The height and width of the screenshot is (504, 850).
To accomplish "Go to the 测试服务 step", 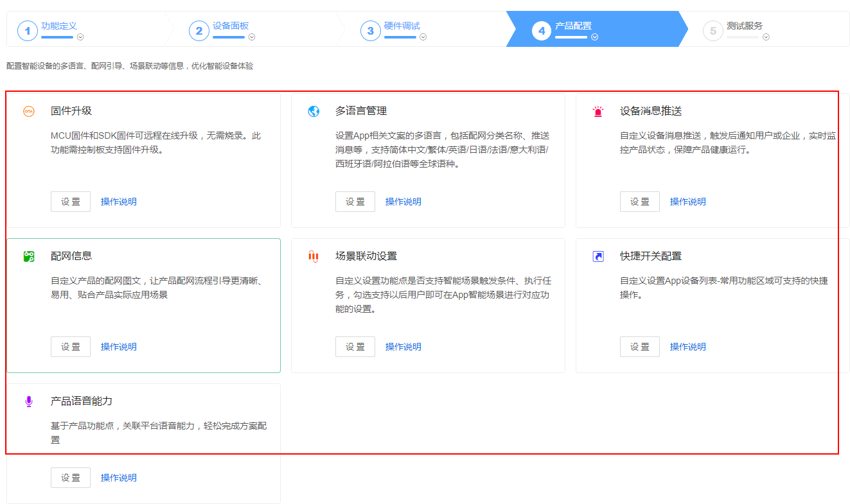I will coord(745,26).
